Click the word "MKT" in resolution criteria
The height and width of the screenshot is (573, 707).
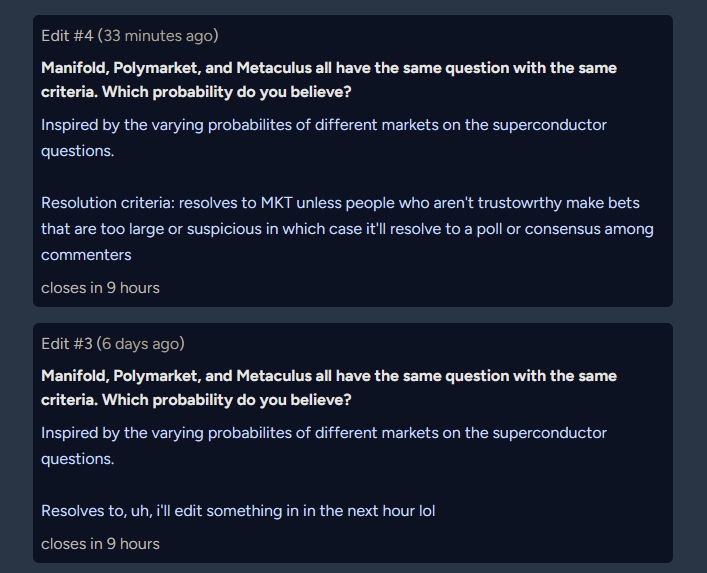coord(276,203)
